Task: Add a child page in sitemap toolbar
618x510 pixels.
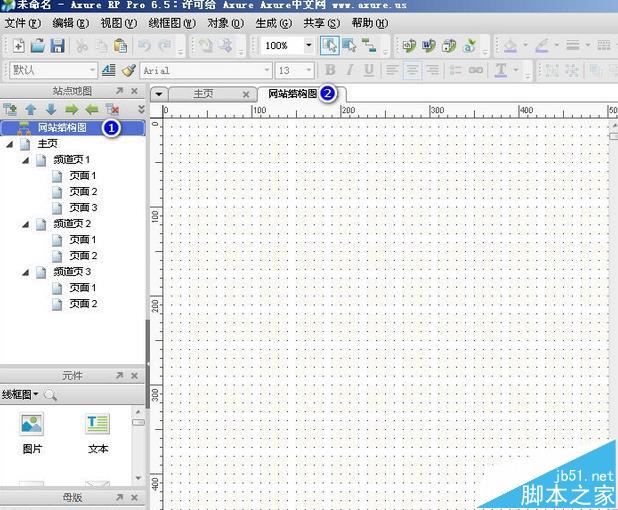Action: pyautogui.click(x=10, y=109)
